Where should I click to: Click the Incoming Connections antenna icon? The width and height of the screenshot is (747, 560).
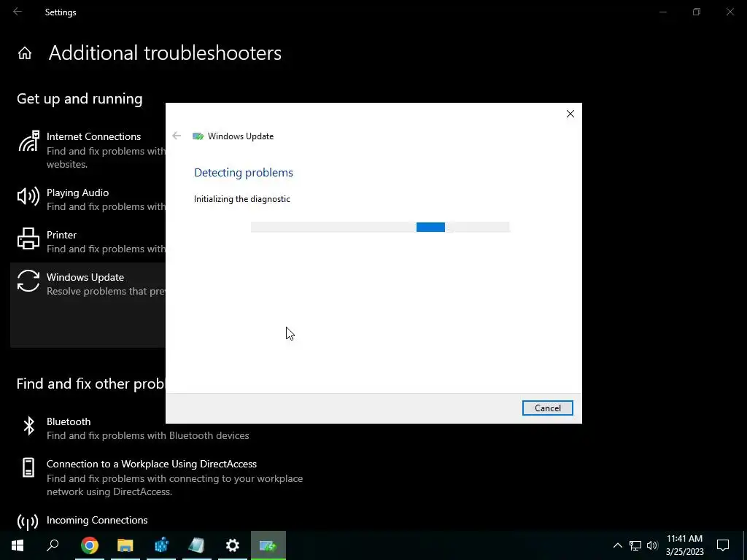click(28, 522)
